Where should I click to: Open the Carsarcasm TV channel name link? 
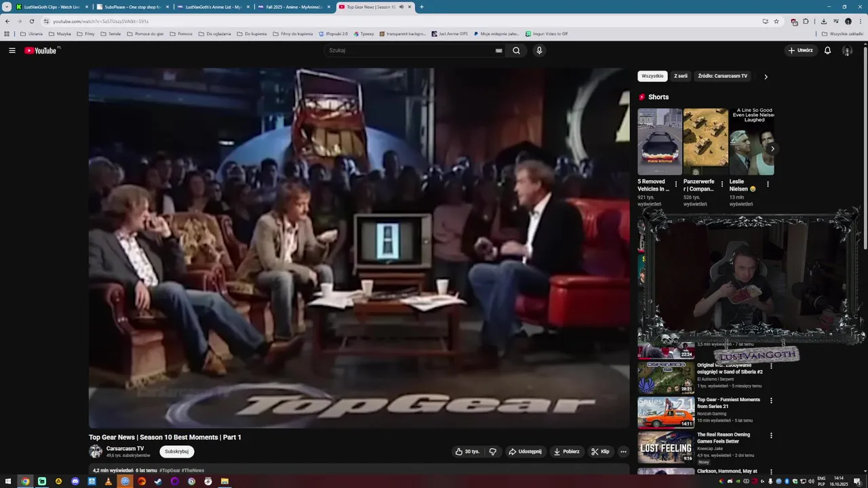point(125,449)
